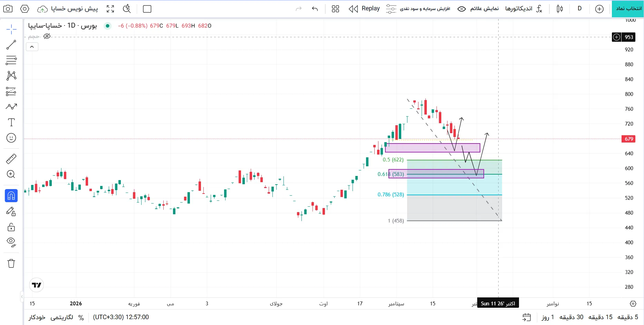Toggle logarithmic scale option
644x325 pixels.
click(x=62, y=317)
